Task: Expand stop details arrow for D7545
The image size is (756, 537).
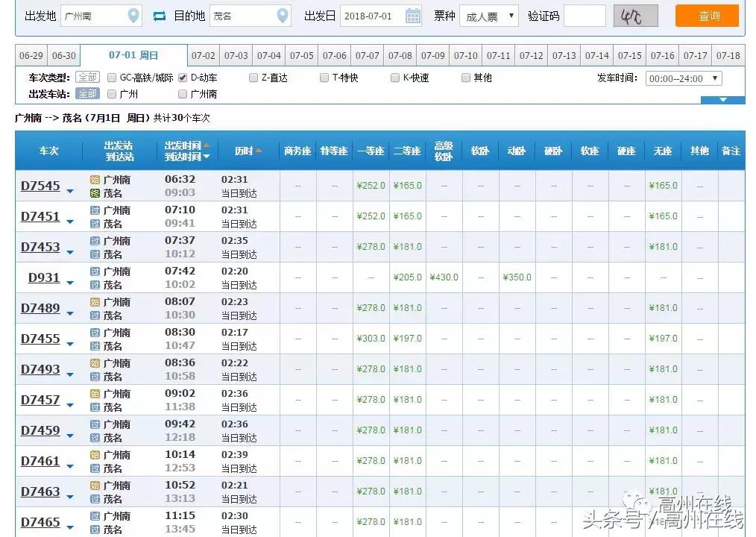Action: (x=70, y=191)
